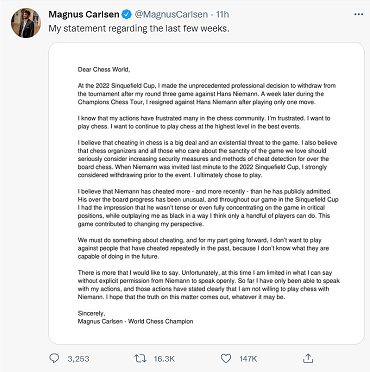370x372 pixels.
Task: Click the 16.3K retweets count
Action: pyautogui.click(x=164, y=359)
